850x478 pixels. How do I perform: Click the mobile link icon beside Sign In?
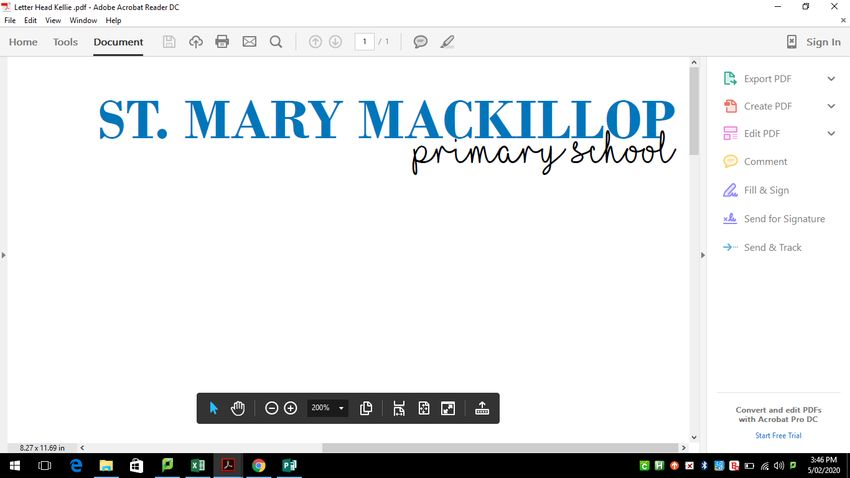point(791,42)
